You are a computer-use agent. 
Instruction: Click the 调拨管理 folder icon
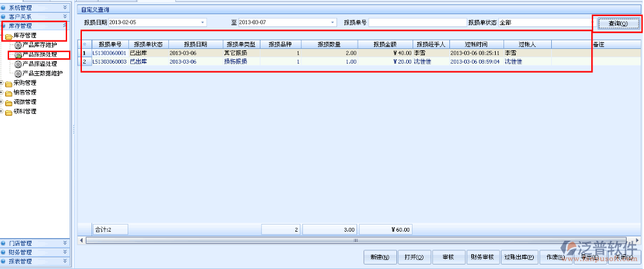click(x=8, y=102)
